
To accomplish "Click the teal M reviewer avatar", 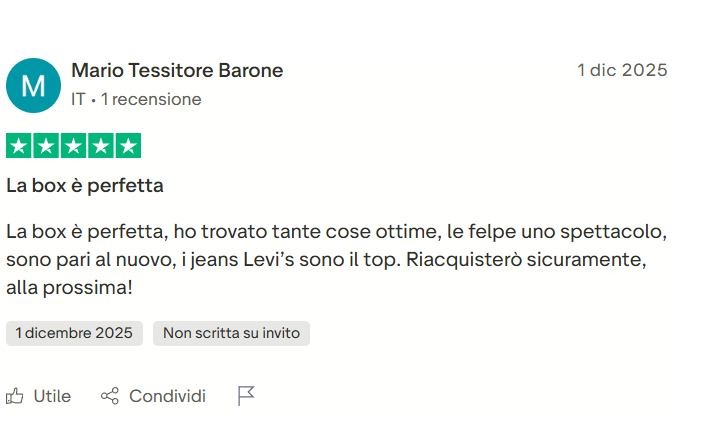I will (x=33, y=85).
